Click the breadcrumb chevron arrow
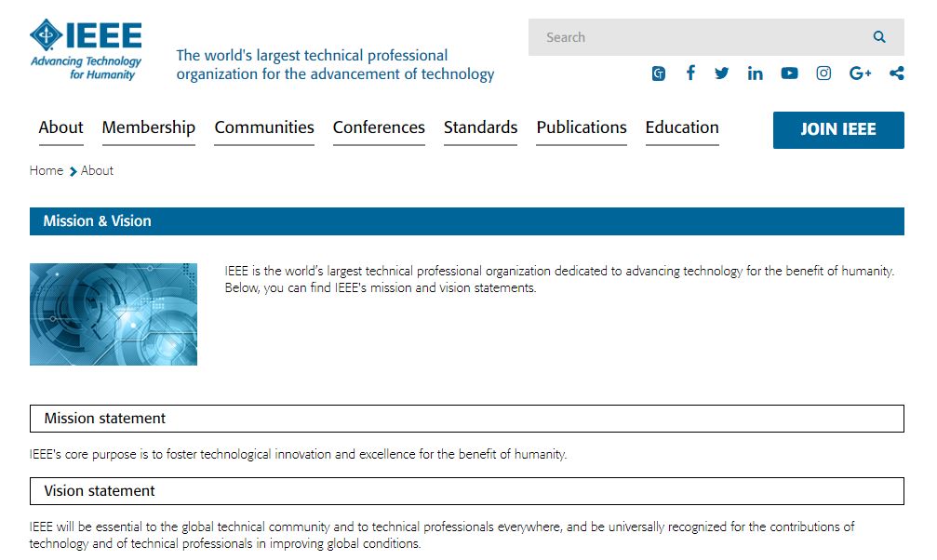The width and height of the screenshot is (937, 560). (73, 171)
